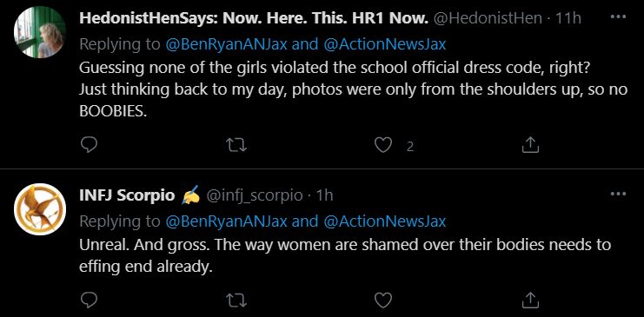Screen dimensions: 644x317
Task: Open the @ActionNewsJax link in first tweet
Action: click(x=385, y=44)
